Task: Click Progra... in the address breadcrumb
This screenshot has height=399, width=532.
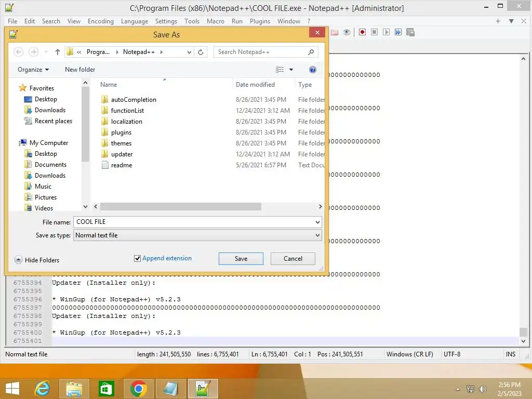Action: [x=98, y=52]
